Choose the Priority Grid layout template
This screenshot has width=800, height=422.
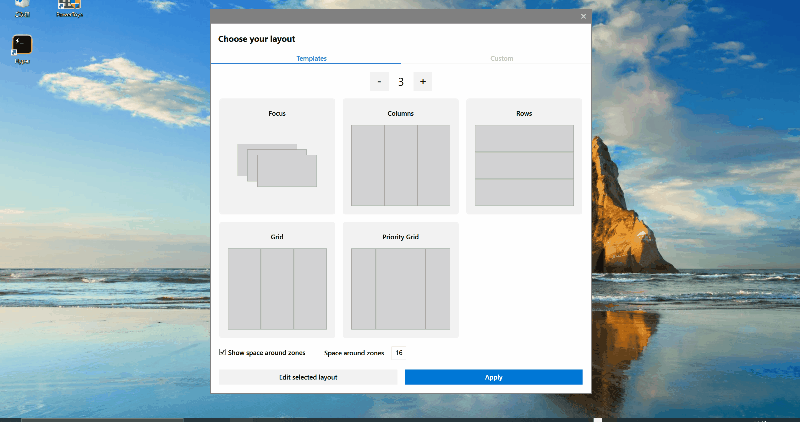click(401, 280)
